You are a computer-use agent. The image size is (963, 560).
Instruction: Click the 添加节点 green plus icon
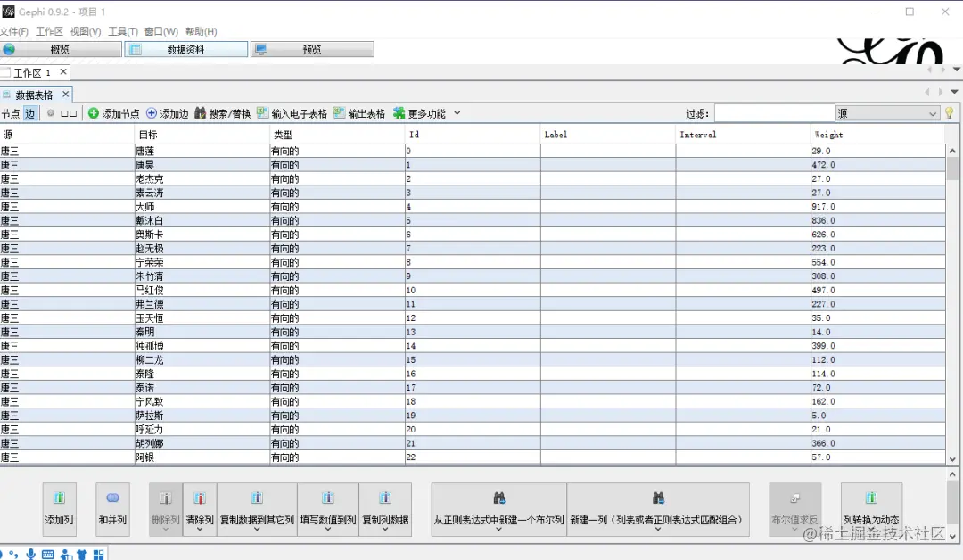pos(94,113)
